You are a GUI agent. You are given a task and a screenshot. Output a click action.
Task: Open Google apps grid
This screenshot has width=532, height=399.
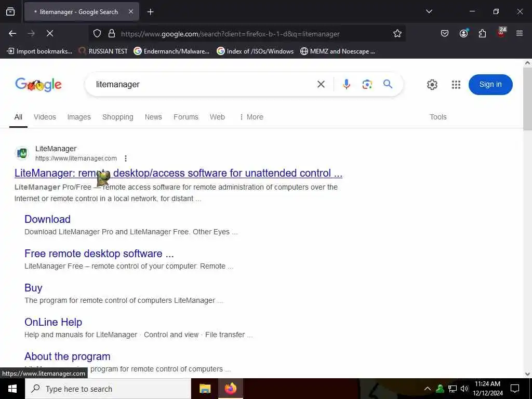coord(456,85)
